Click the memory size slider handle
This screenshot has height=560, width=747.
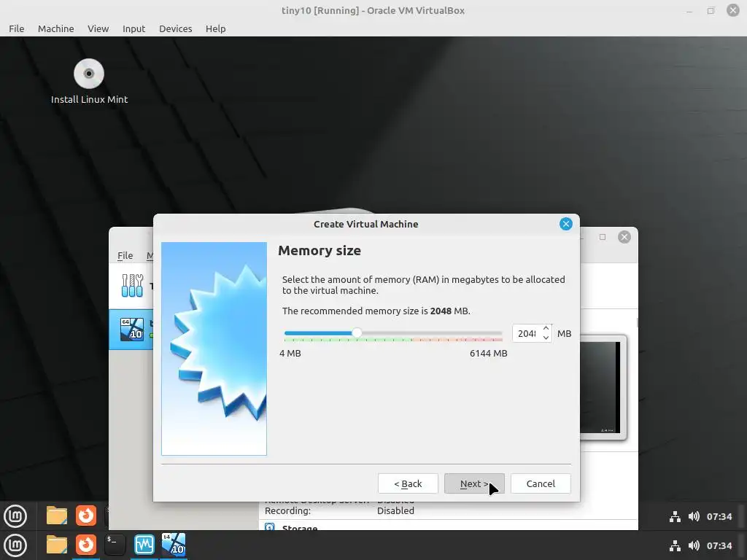pos(357,332)
